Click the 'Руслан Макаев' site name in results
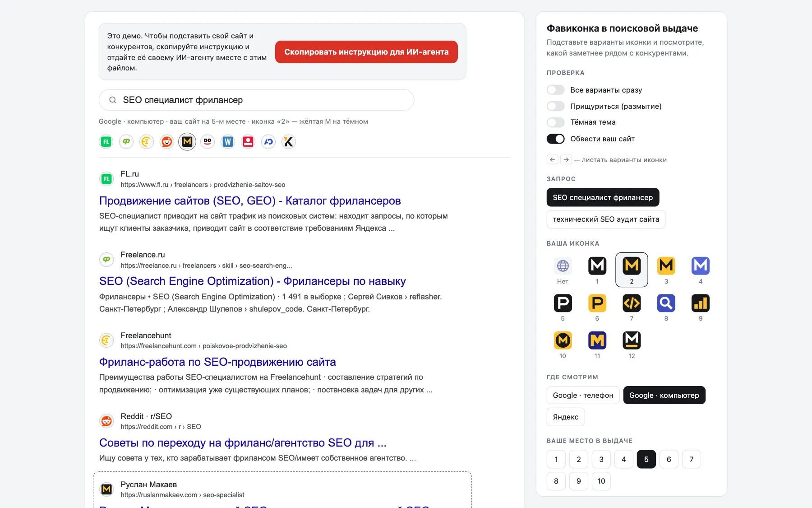The width and height of the screenshot is (812, 508). tap(148, 484)
